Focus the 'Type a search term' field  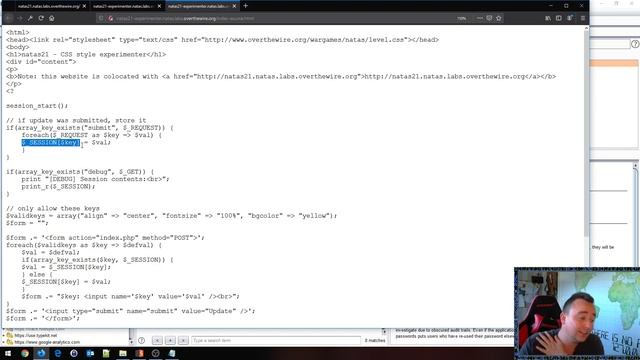point(276,340)
